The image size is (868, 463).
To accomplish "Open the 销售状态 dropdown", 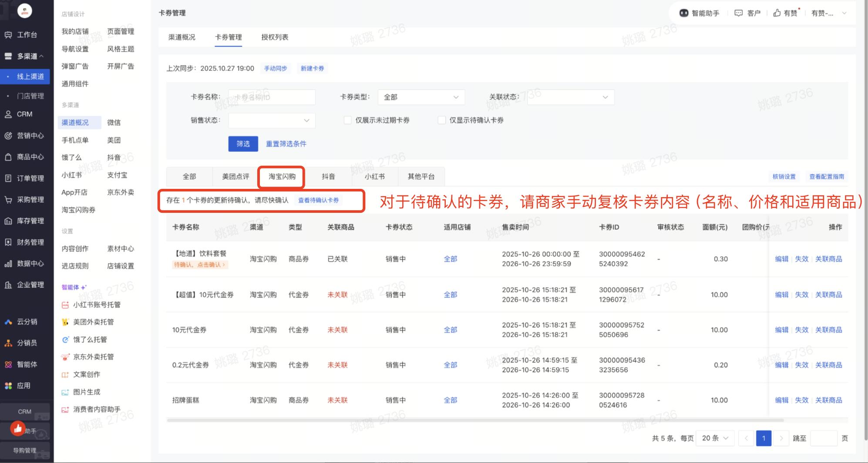I will coord(272,121).
